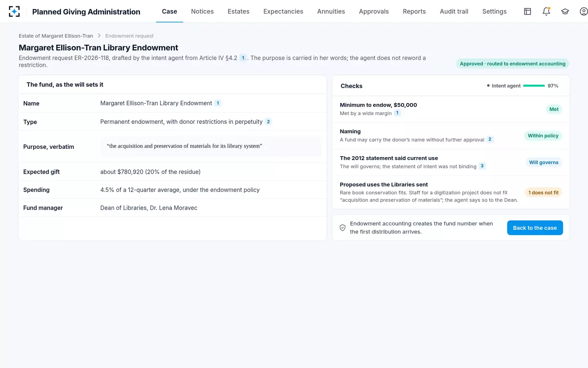Switch to the Case tab
Screen dimensions: 588x368
[x=169, y=11]
